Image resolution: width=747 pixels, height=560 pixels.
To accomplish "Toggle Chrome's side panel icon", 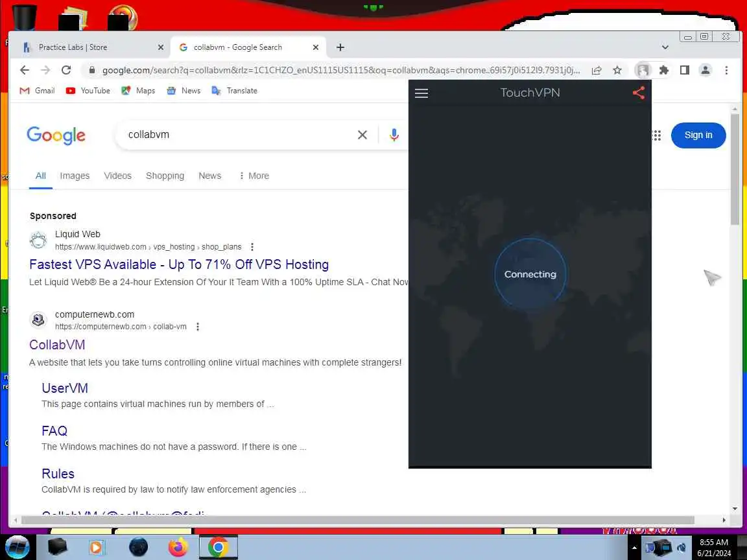I will [685, 71].
